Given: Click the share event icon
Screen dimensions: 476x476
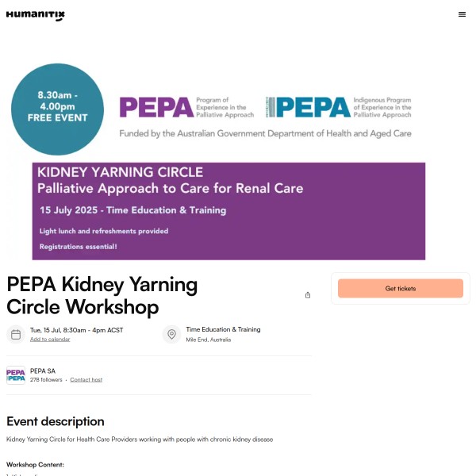Looking at the screenshot, I should tap(308, 295).
